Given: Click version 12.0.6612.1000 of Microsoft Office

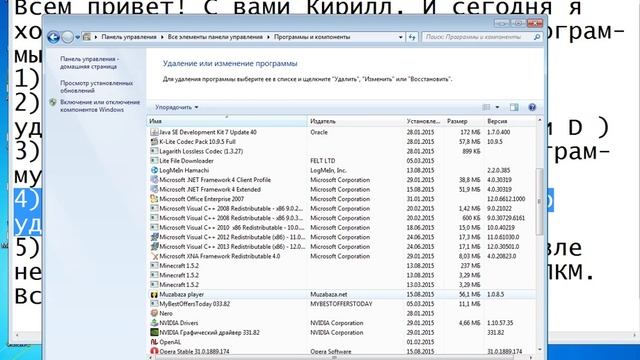Looking at the screenshot, I should pos(506,199).
